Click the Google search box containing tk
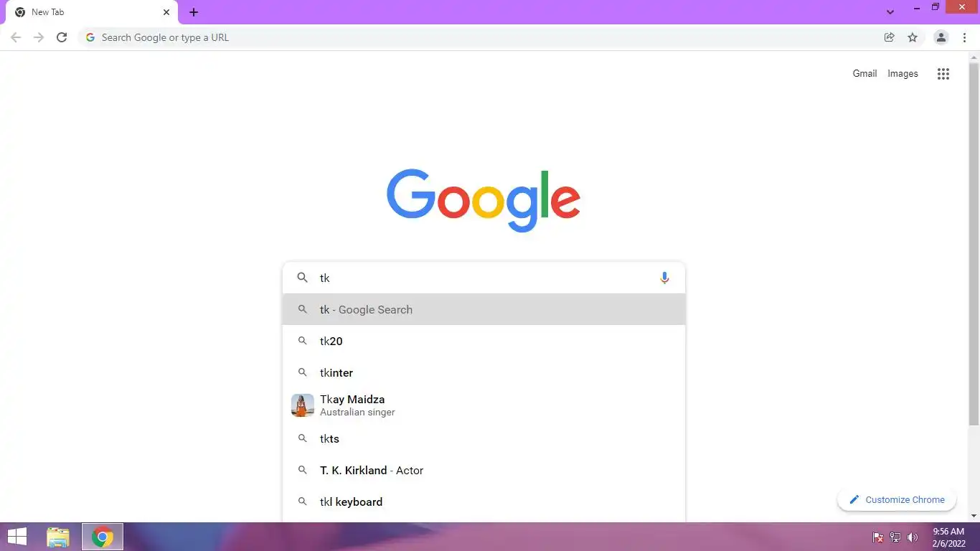 tap(484, 278)
